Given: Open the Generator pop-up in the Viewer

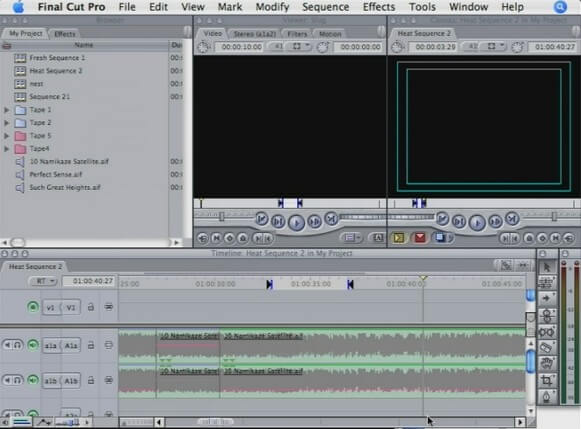Looking at the screenshot, I should pyautogui.click(x=376, y=237).
